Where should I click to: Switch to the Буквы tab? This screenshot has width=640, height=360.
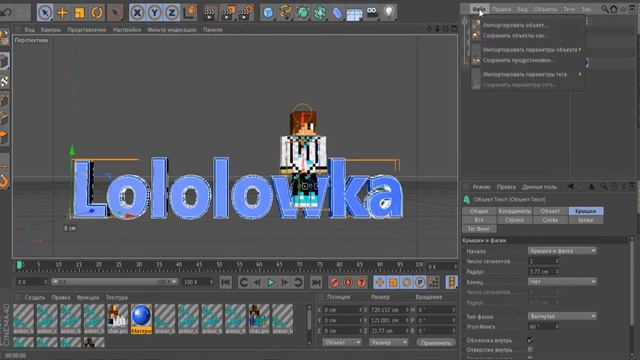586,220
